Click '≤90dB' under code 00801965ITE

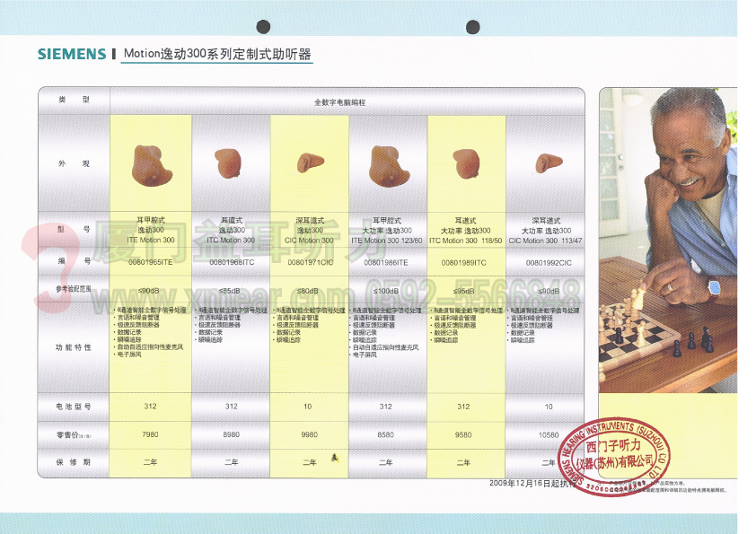pyautogui.click(x=148, y=290)
